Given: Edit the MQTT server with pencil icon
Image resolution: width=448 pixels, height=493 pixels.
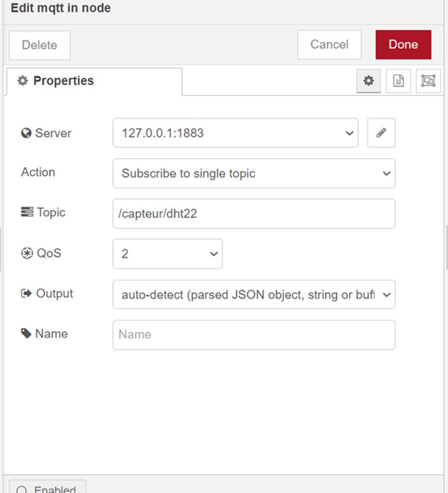Looking at the screenshot, I should tap(381, 133).
